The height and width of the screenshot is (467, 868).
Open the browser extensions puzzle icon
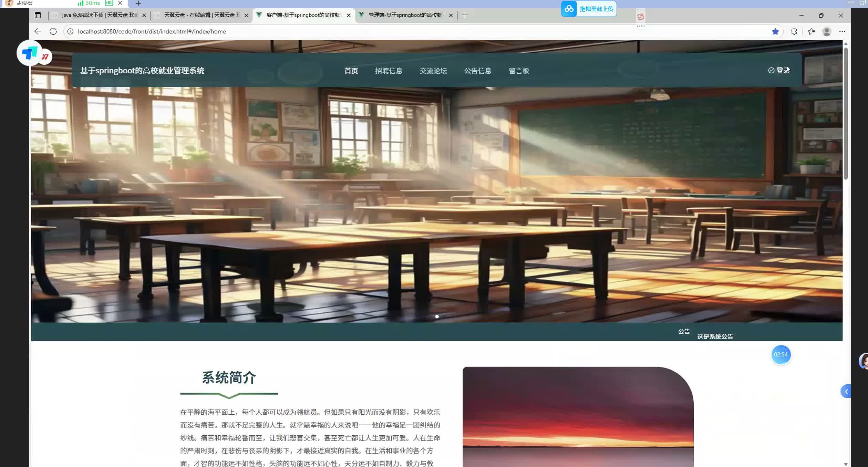click(794, 31)
